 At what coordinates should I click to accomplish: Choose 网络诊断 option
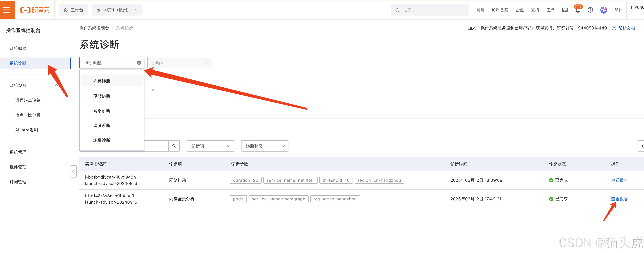[x=112, y=111]
